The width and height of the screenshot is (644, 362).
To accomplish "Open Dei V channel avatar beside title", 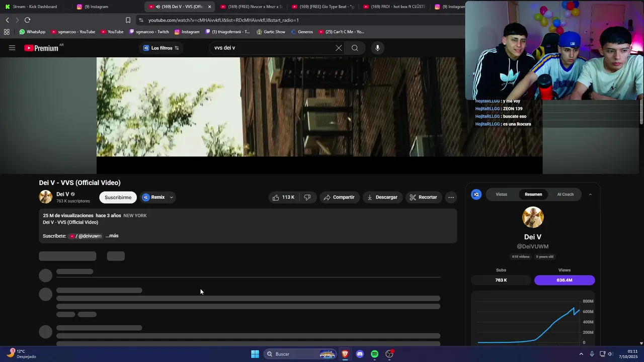I will [46, 197].
